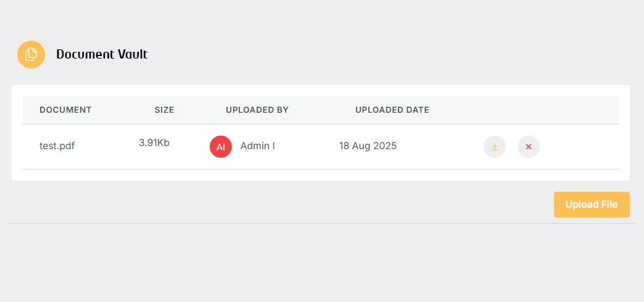The image size is (644, 302).
Task: Click the horizontal divider line below Upload File
Action: coord(320,223)
